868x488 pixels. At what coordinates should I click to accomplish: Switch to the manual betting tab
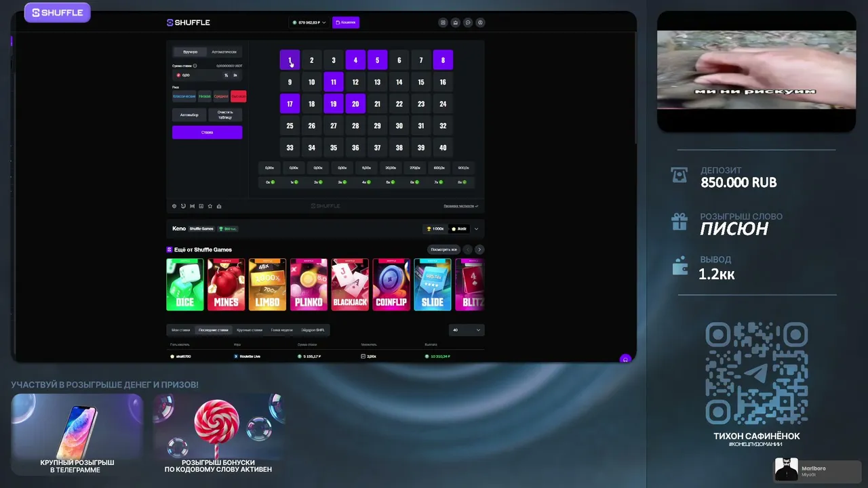190,52
